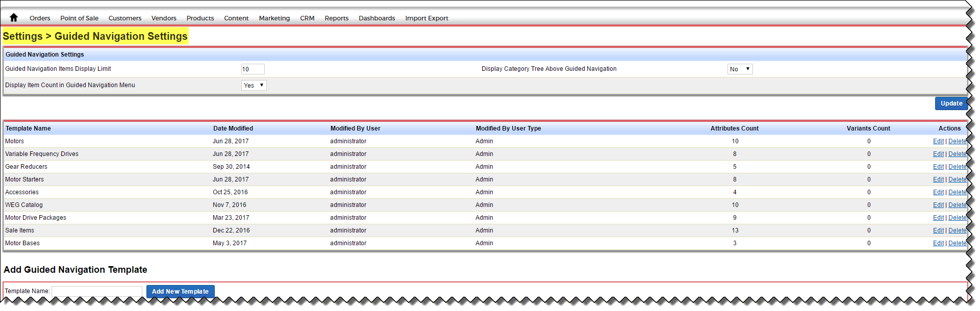Select the Accessories name cell
The image size is (980, 311).
(22, 192)
